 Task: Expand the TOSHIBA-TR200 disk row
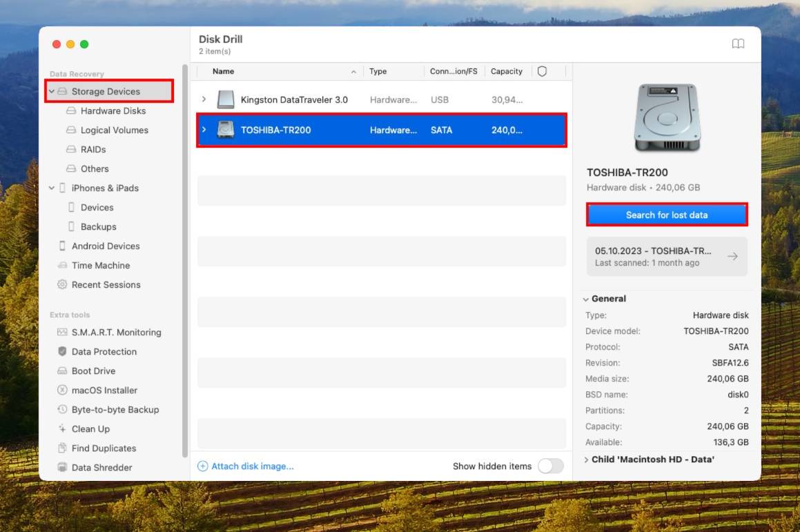(204, 130)
